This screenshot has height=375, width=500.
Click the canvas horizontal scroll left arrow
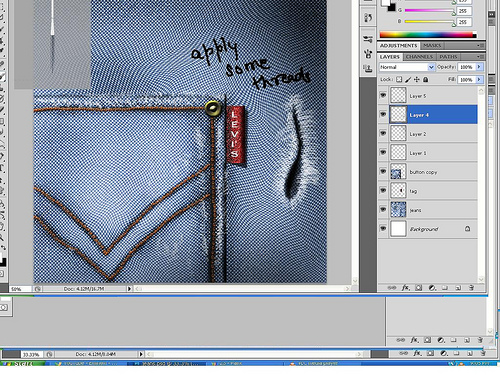tap(138, 289)
